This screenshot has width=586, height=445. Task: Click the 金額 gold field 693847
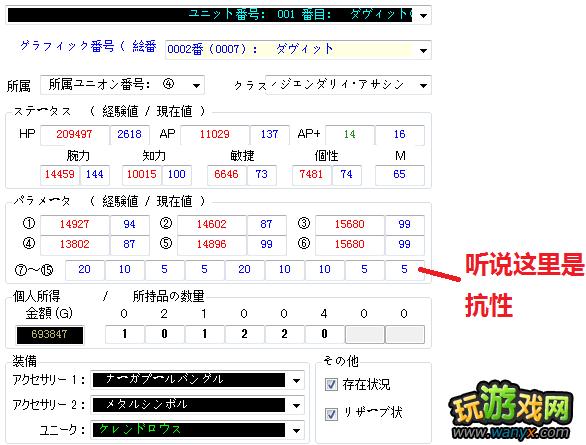pyautogui.click(x=50, y=334)
